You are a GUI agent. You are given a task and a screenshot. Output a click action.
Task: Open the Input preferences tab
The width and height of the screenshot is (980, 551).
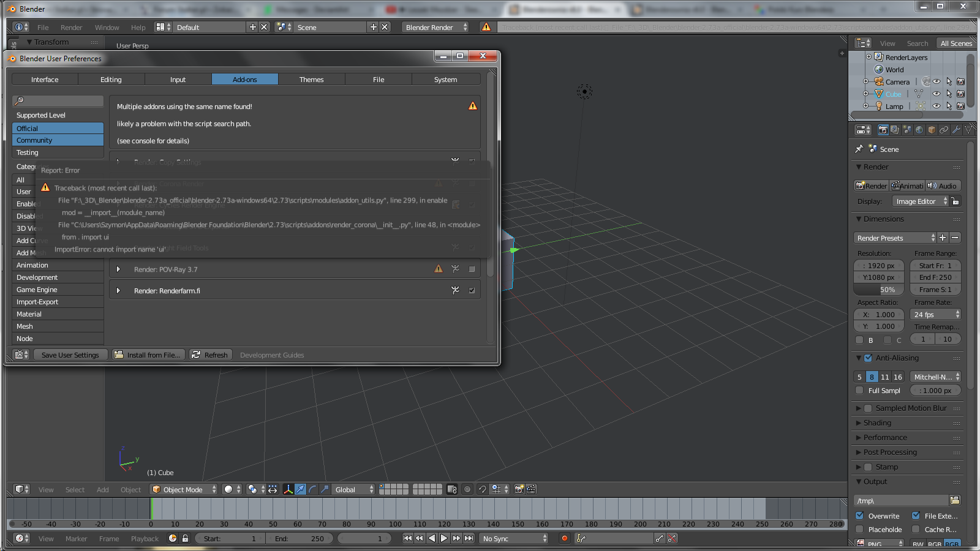click(x=178, y=79)
